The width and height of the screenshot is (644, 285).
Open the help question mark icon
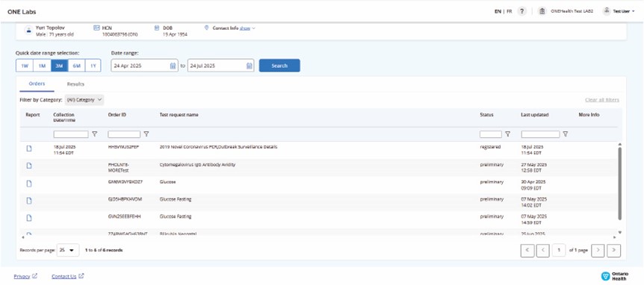[521, 11]
